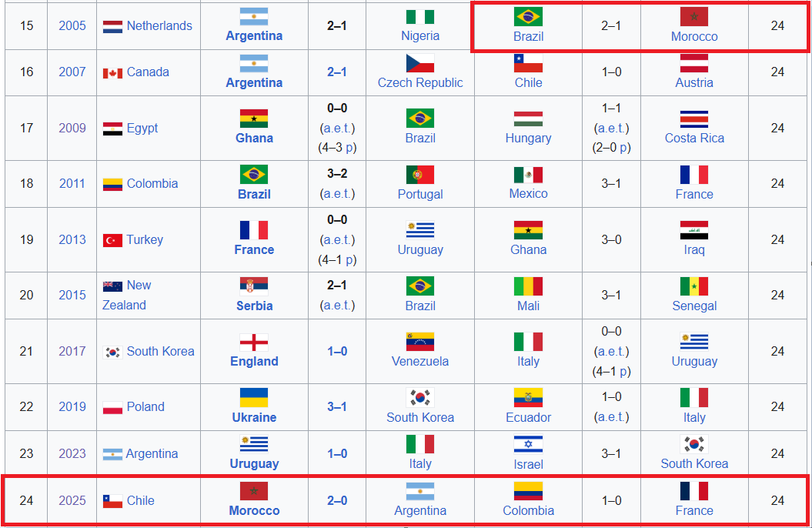Click the England flag icon
Image resolution: width=812 pixels, height=528 pixels.
tap(254, 342)
